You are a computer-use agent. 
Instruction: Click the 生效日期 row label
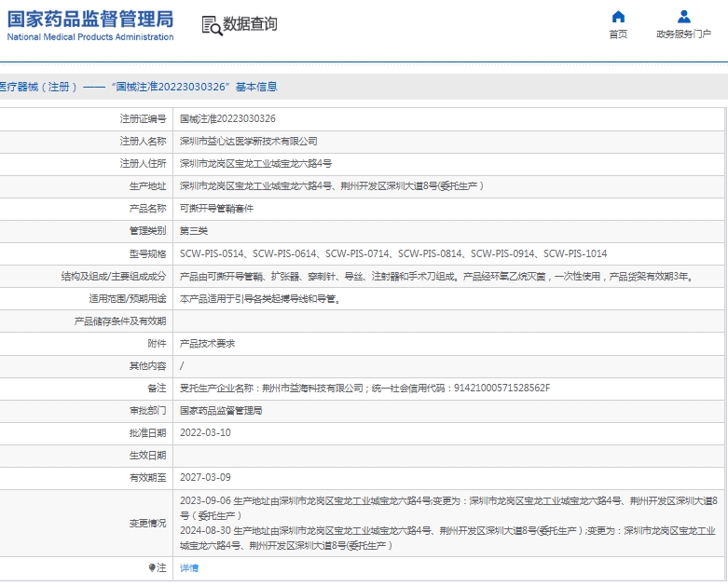click(x=147, y=456)
